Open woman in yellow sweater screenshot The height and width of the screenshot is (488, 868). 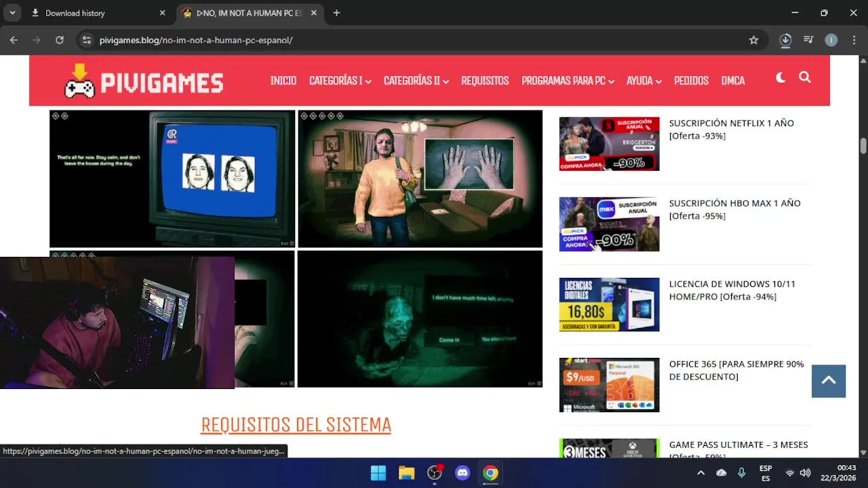[x=420, y=179]
